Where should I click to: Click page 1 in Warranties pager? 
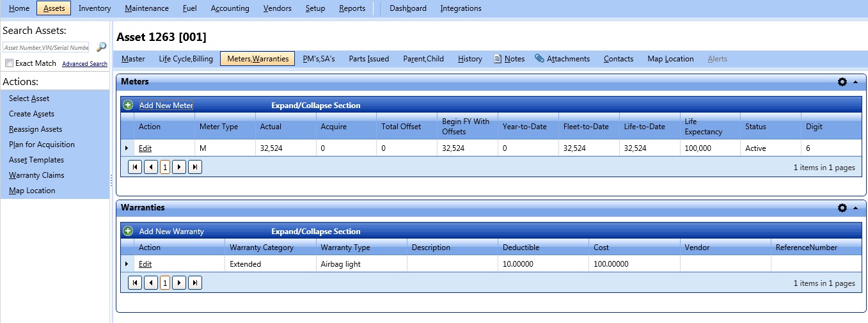point(165,283)
